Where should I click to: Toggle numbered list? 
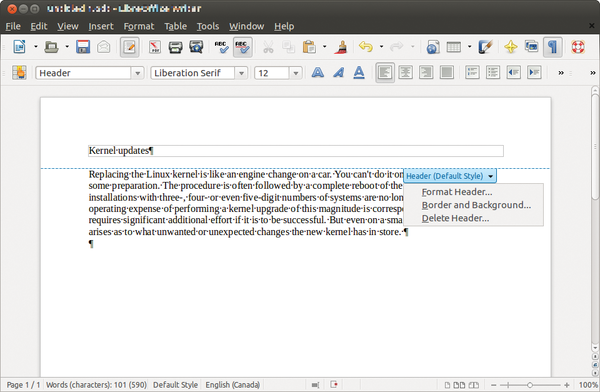coord(472,72)
